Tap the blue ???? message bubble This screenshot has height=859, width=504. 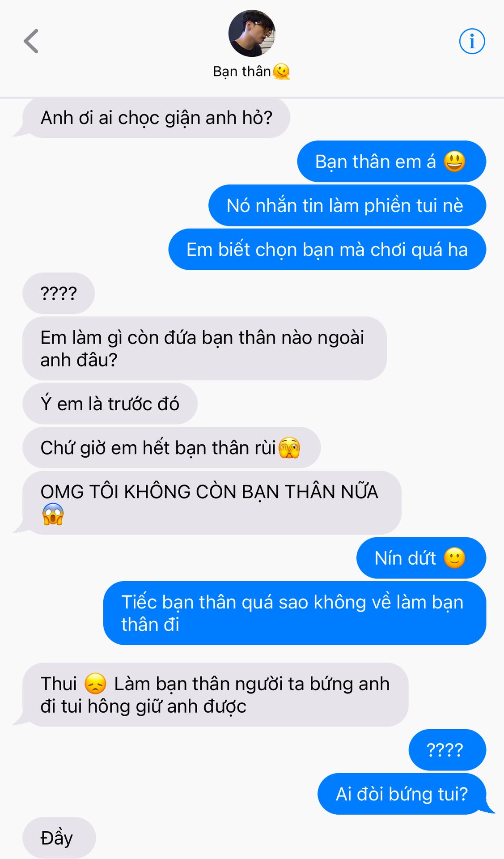pyautogui.click(x=447, y=750)
